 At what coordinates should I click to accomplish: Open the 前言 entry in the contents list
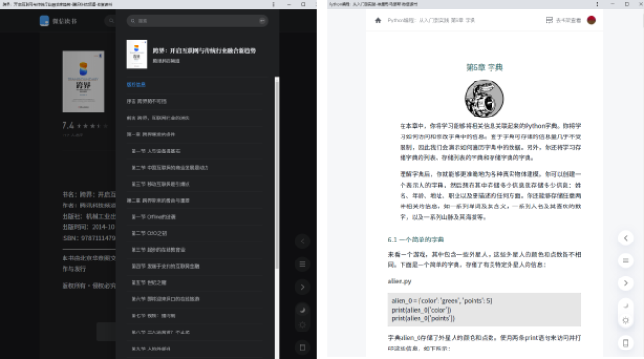158,117
